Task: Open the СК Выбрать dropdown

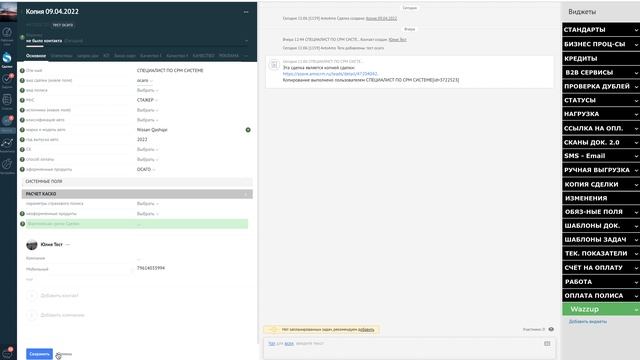Action: click(147, 149)
